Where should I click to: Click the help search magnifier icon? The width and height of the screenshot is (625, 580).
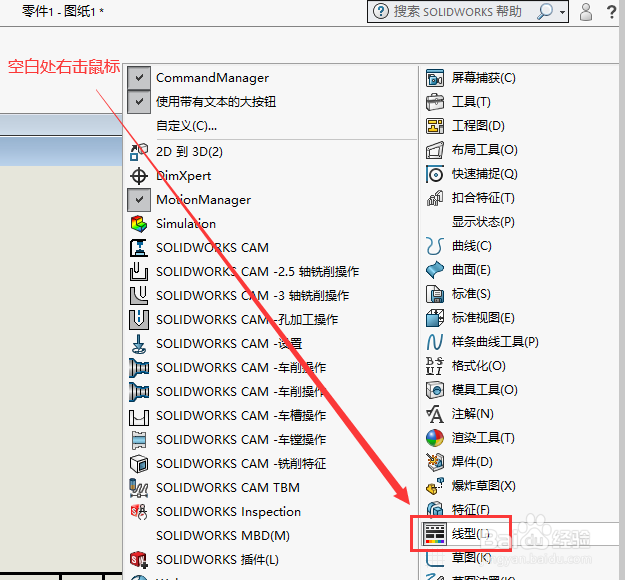coord(545,12)
